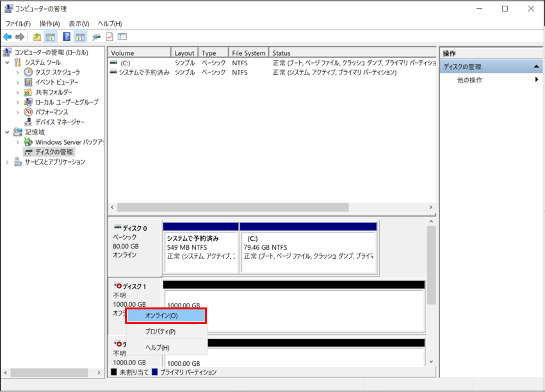The image size is (545, 392).
Task: Click the blue Help question mark icon
Action: pos(67,37)
